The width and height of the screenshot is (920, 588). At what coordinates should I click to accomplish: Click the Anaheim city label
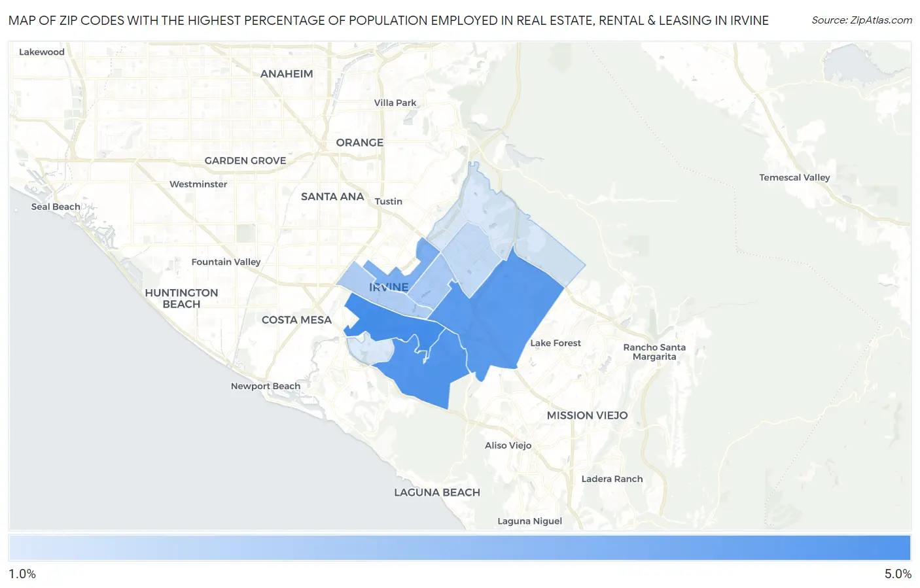coord(287,74)
